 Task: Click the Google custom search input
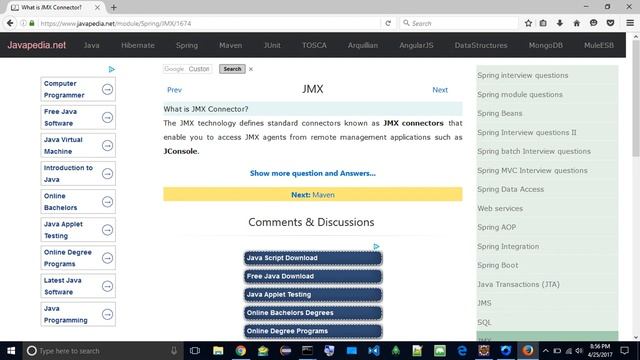[x=187, y=69]
